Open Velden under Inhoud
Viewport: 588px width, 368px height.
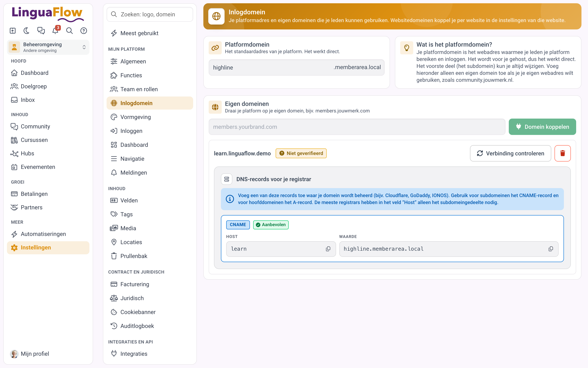(150, 200)
